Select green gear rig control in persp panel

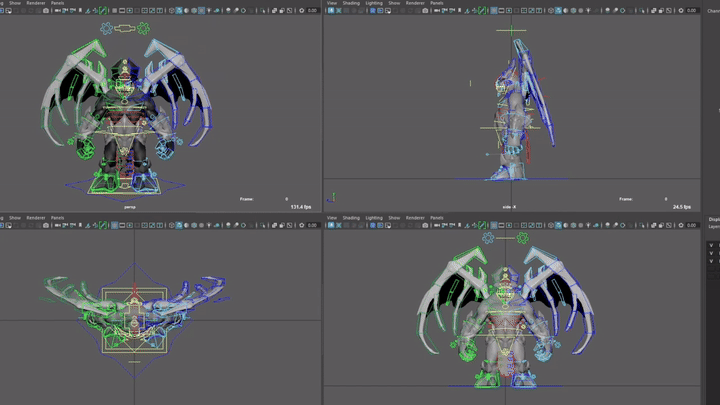pyautogui.click(x=144, y=28)
